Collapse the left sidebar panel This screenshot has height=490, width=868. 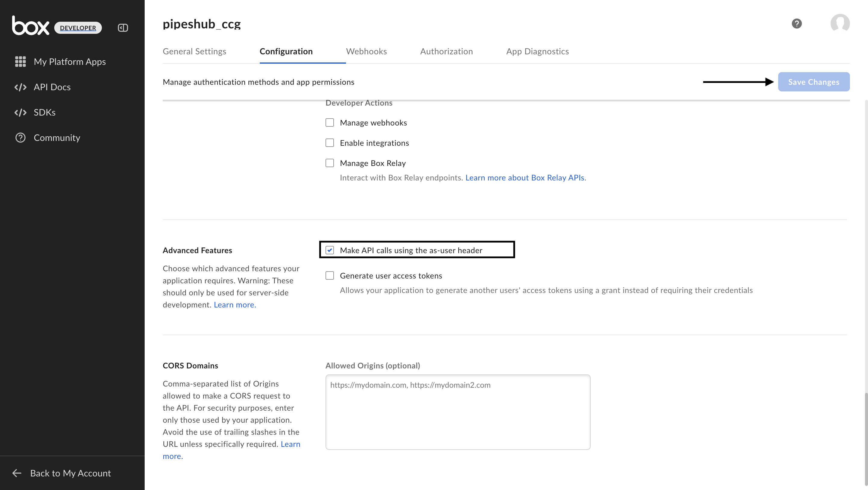122,28
